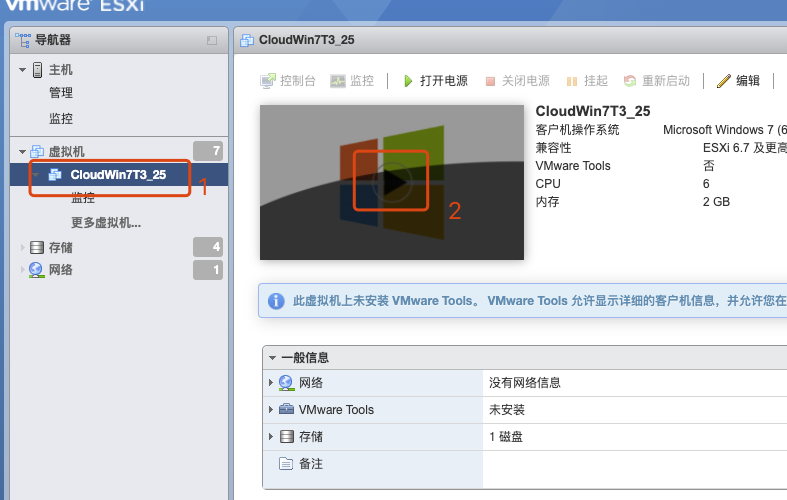This screenshot has height=500, width=787.
Task: Click the 1 磁盘 storage value
Action: pos(506,437)
